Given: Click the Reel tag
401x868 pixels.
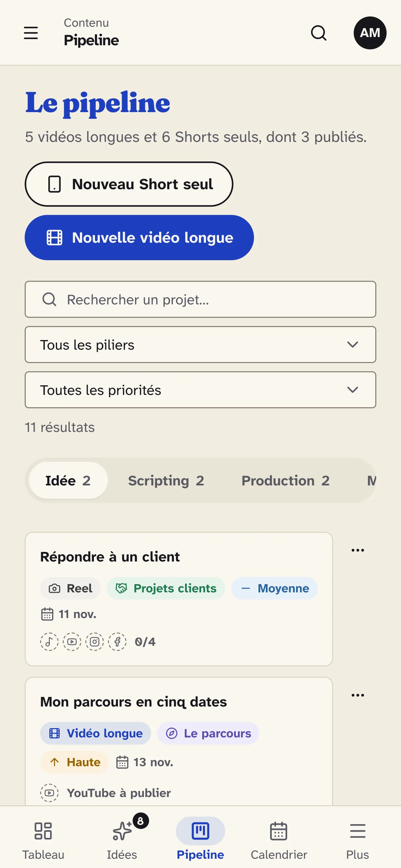Looking at the screenshot, I should tap(70, 588).
